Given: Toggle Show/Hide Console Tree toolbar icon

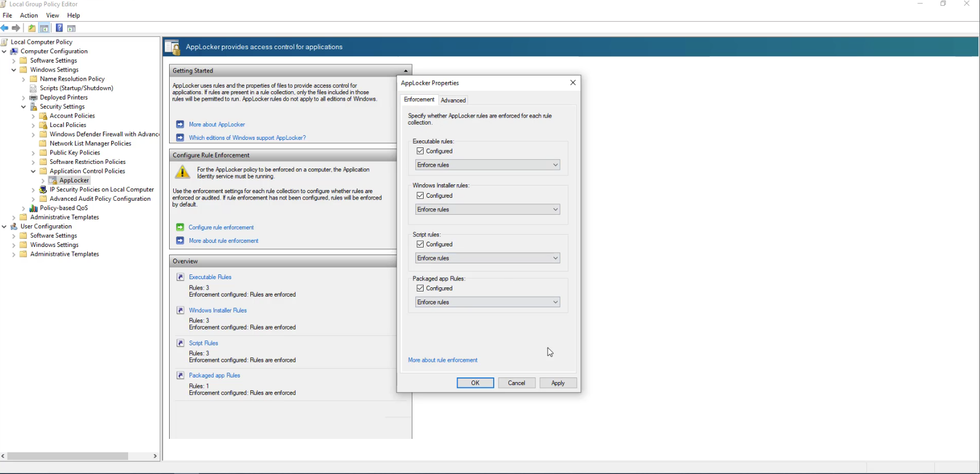Looking at the screenshot, I should [44, 28].
